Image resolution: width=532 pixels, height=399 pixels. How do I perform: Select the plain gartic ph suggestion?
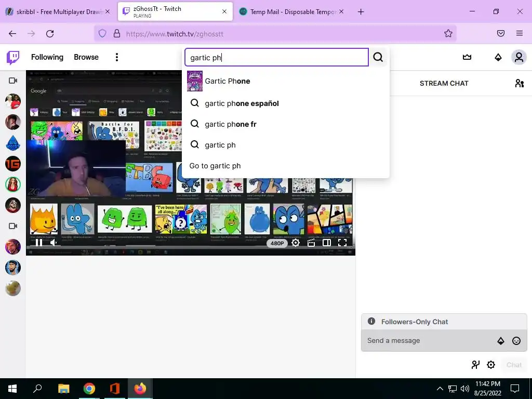[285, 145]
